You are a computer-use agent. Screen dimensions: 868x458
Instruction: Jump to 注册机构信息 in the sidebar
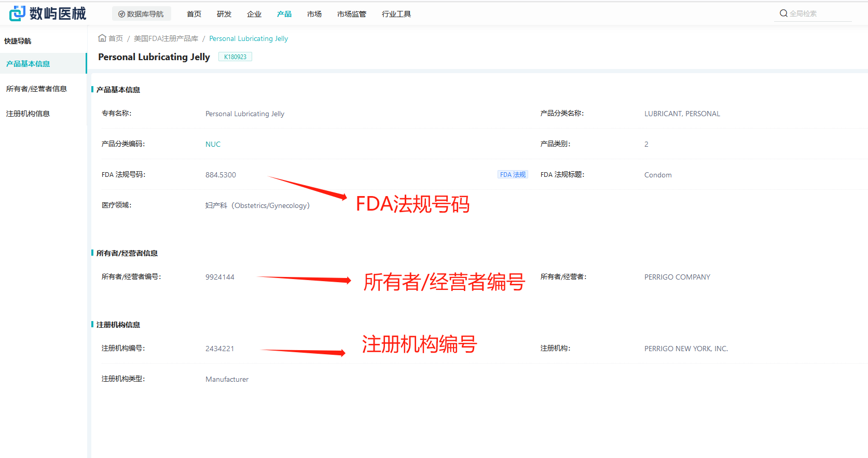(28, 114)
